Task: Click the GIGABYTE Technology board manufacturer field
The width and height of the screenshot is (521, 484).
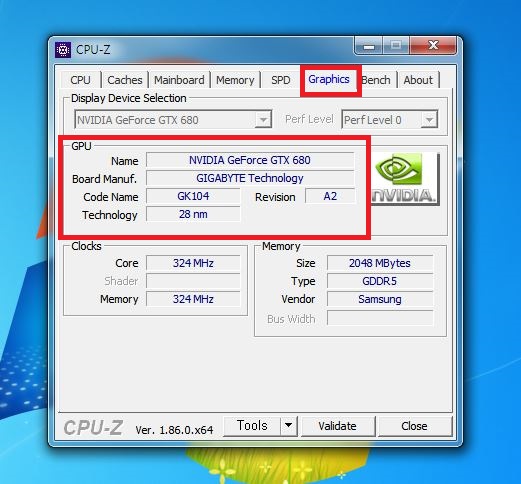Action: coord(250,178)
